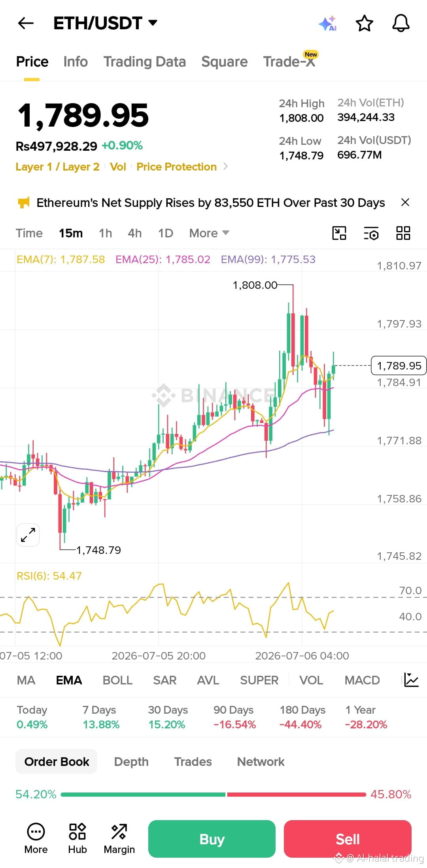Viewport: 427px width, 868px height.
Task: Open the Trade-X tab
Action: (x=290, y=61)
